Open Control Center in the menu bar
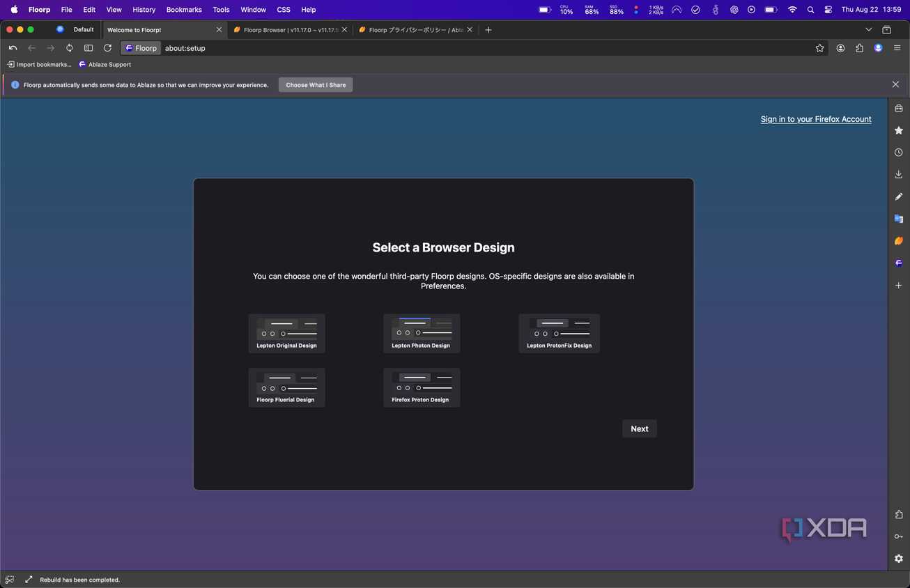Screen dimensions: 910x588 (828, 10)
